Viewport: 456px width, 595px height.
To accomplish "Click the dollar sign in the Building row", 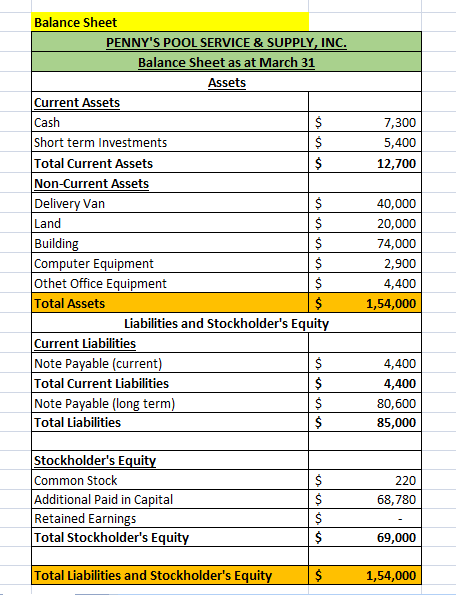I will [x=319, y=243].
